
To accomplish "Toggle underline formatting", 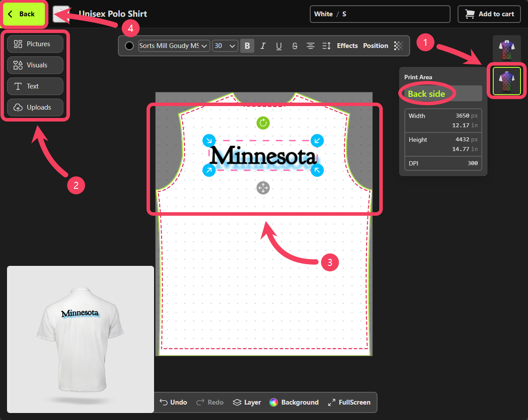I will 279,46.
